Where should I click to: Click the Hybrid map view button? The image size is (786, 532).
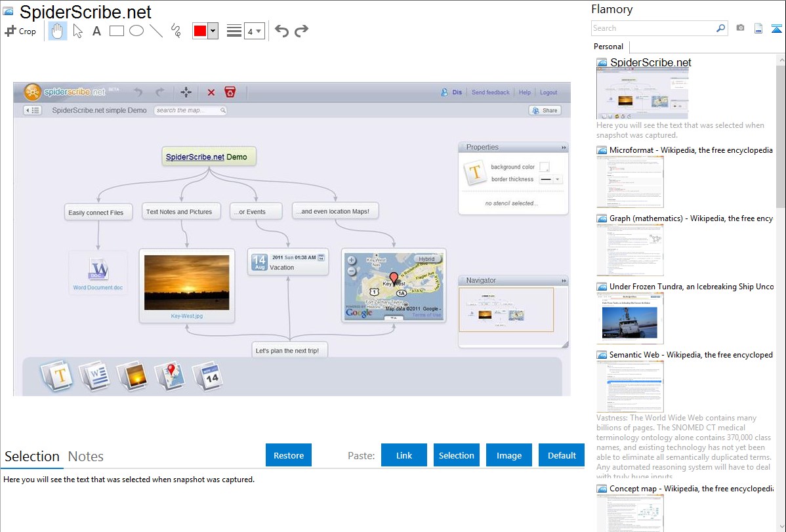[427, 259]
